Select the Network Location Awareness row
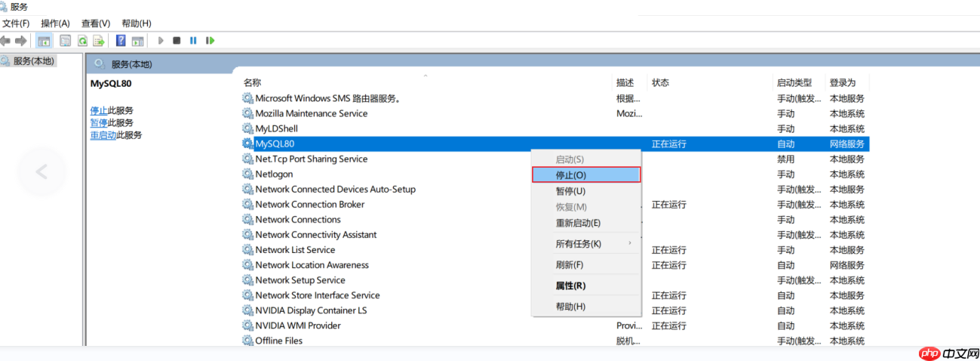Screen dimensions: 980x361 click(x=555, y=265)
